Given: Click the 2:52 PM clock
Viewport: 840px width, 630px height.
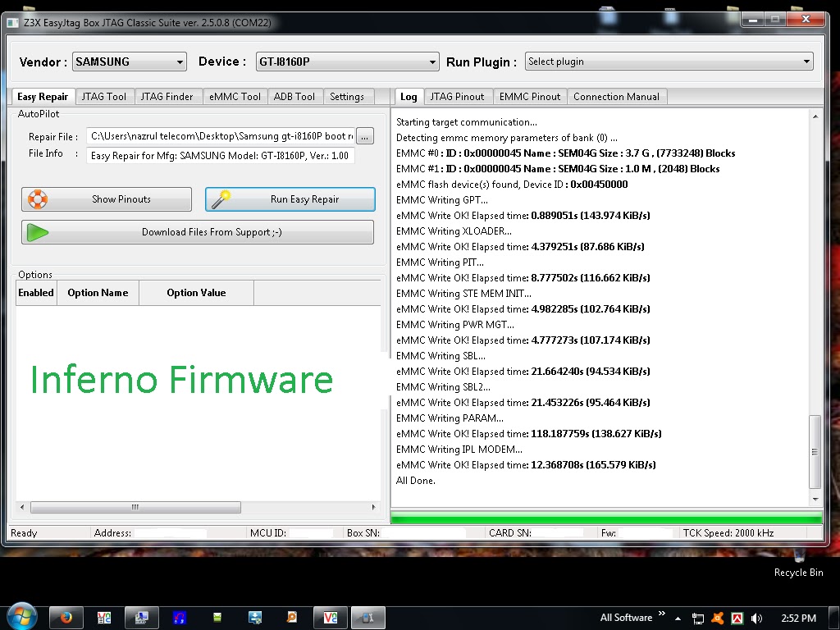Looking at the screenshot, I should [798, 619].
